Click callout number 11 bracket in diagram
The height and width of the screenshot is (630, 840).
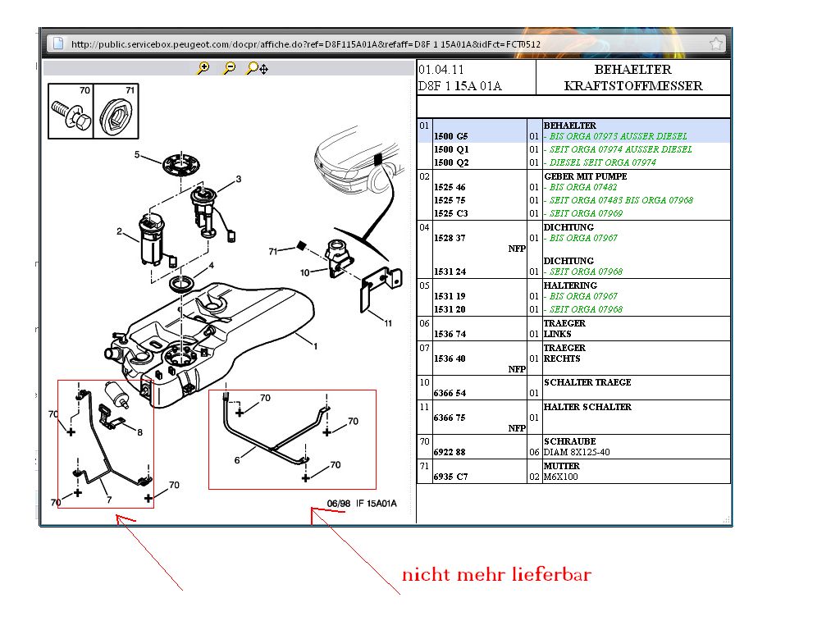pos(388,323)
